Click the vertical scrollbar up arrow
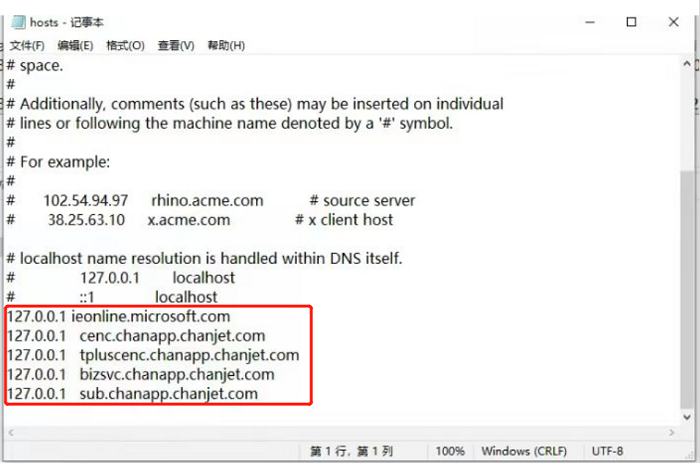The height and width of the screenshot is (463, 700). click(687, 64)
